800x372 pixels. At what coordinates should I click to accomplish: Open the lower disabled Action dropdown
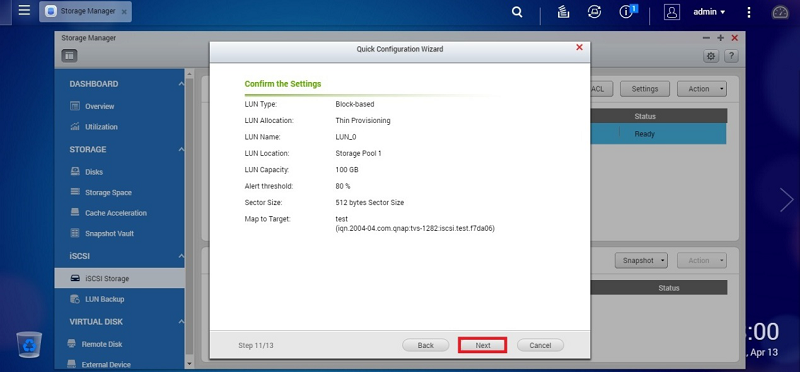(702, 260)
